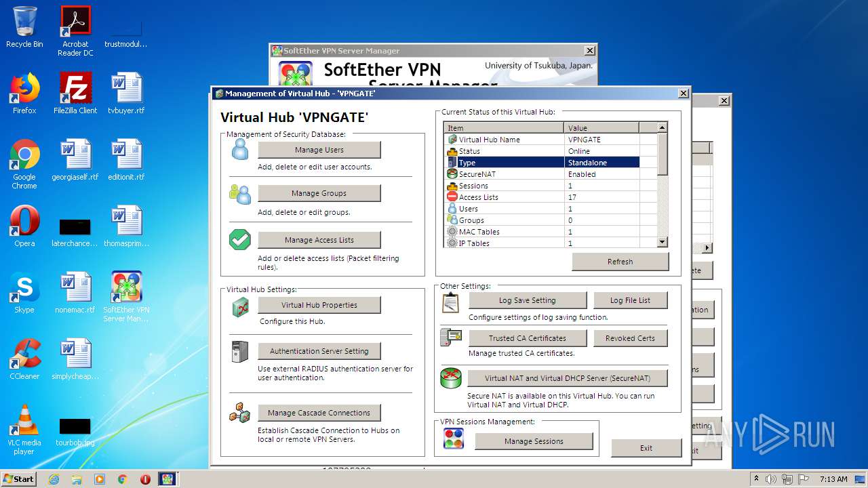Click the Trusted CA Certificates icon

point(451,338)
